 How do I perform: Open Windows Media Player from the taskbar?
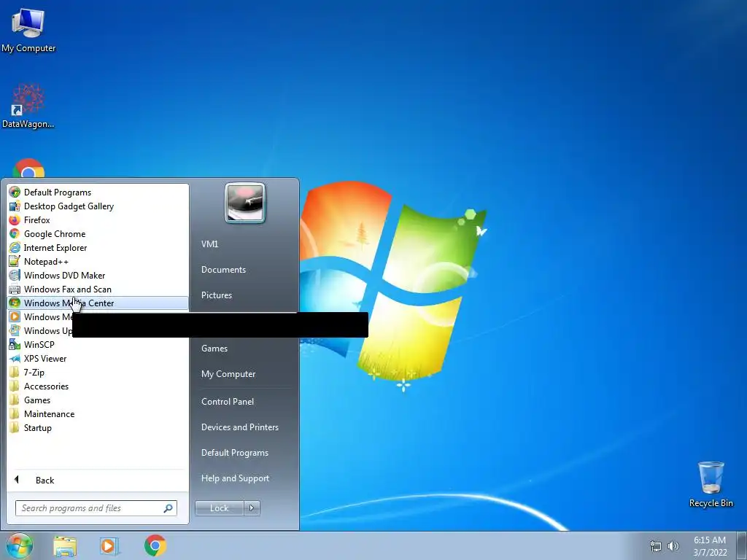(109, 545)
